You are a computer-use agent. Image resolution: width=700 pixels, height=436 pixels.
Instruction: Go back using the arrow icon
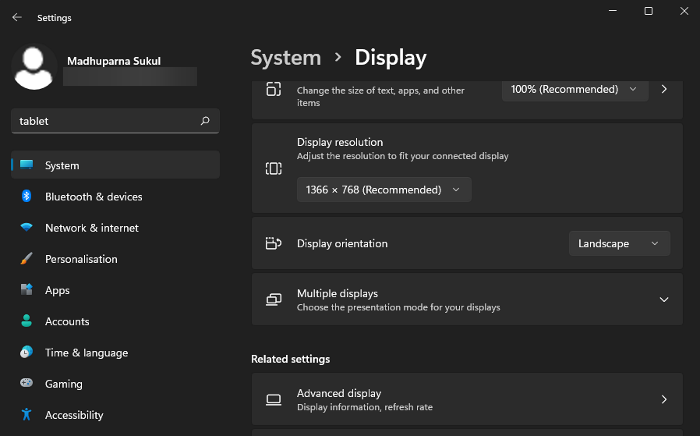[17, 17]
